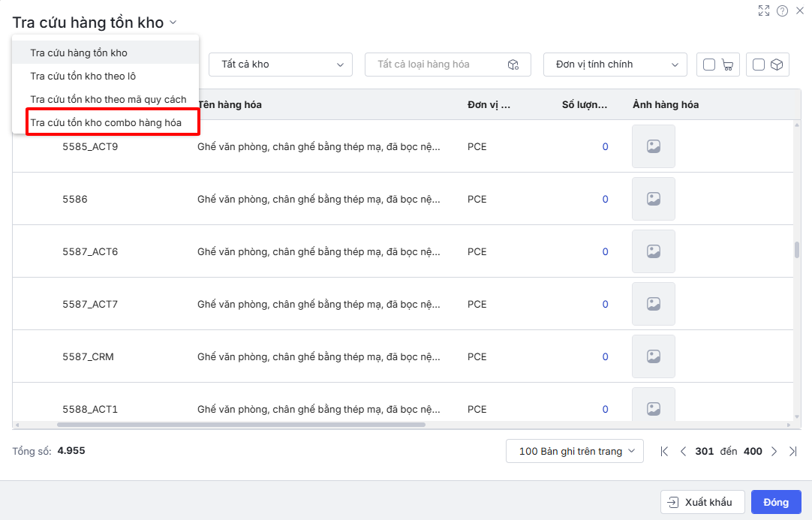Click the box icon in product type field
Screen dimensions: 812x520
coord(513,65)
